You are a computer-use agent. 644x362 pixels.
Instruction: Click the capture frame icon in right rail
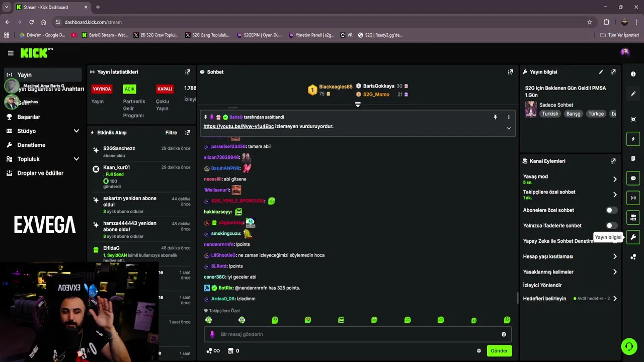coord(633,119)
